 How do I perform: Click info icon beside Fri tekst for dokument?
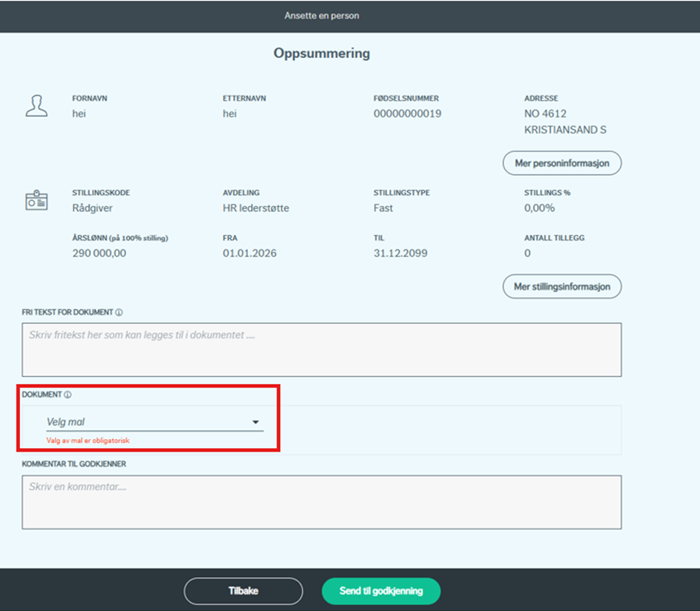(119, 313)
